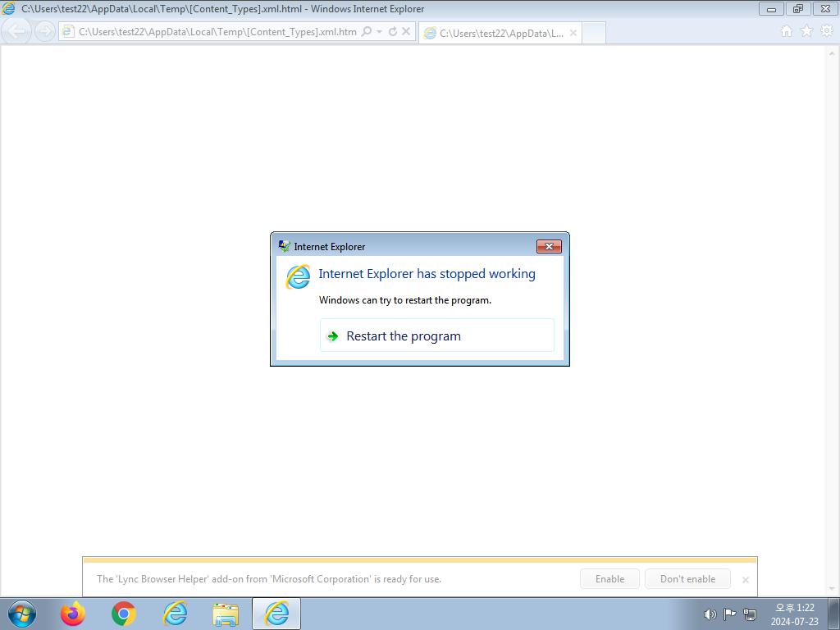The height and width of the screenshot is (630, 840).
Task: Dismiss the add-on notification bar
Action: coord(745,580)
